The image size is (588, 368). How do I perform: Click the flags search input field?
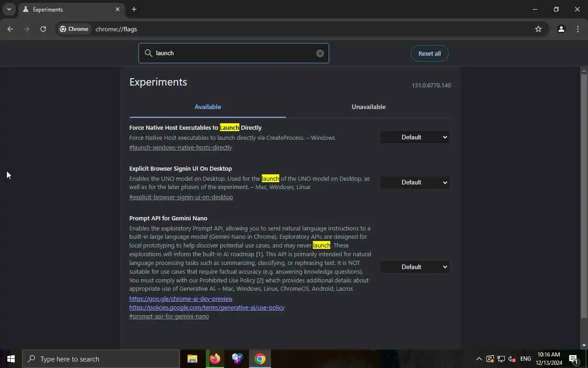click(233, 53)
